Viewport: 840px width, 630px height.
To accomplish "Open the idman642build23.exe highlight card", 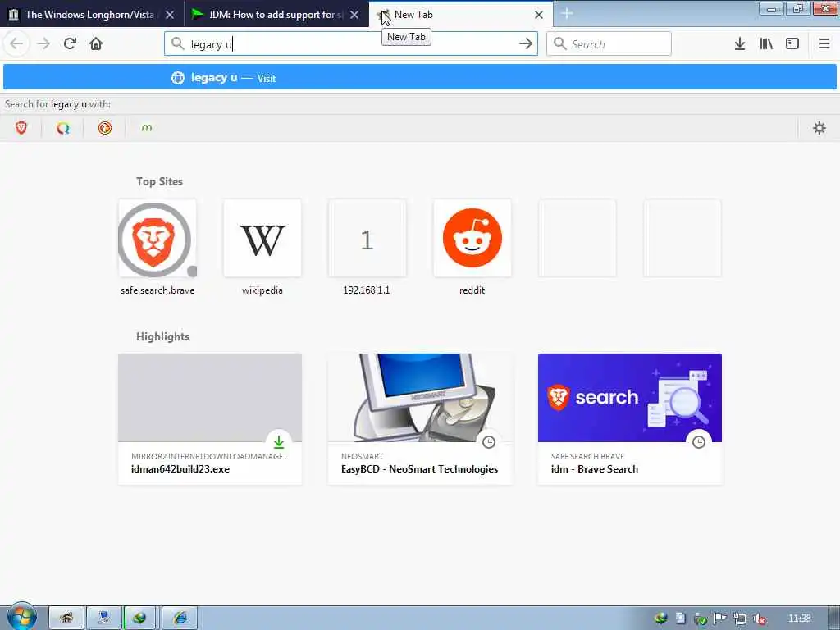I will 210,419.
